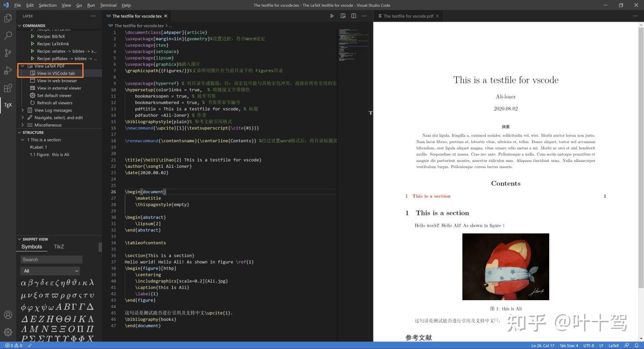Open the View LaTeX PDF icon in editor toolbar

click(343, 16)
